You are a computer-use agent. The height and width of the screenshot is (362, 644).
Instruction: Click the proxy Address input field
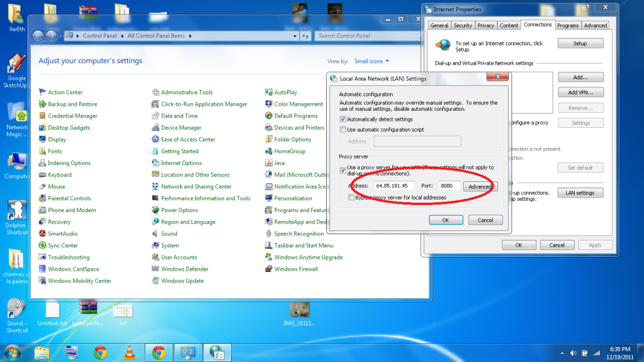393,186
